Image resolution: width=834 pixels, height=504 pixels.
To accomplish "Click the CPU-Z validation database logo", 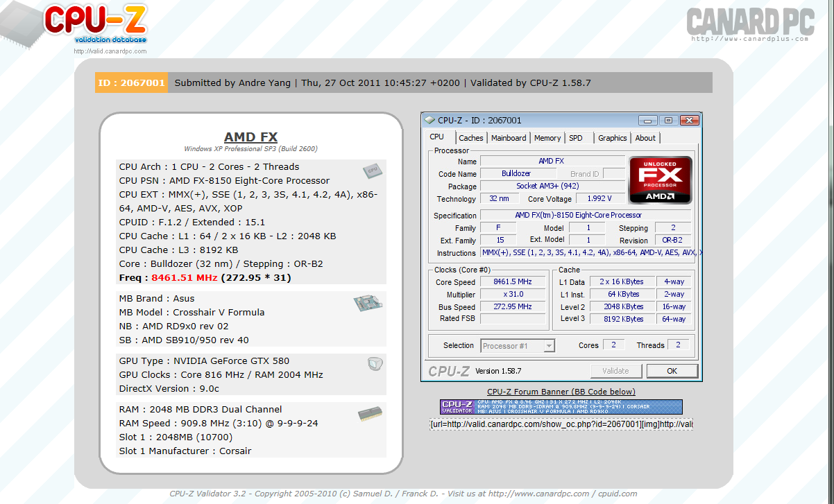I will 96,24.
